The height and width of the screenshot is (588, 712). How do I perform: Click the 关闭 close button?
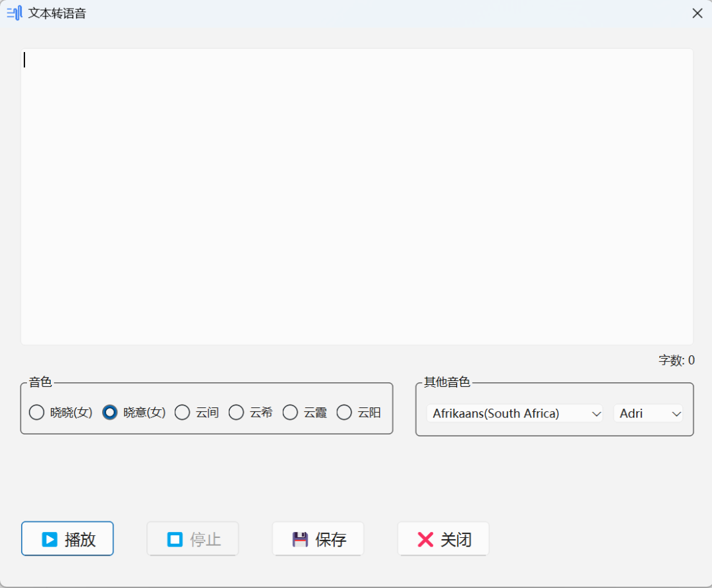(443, 539)
